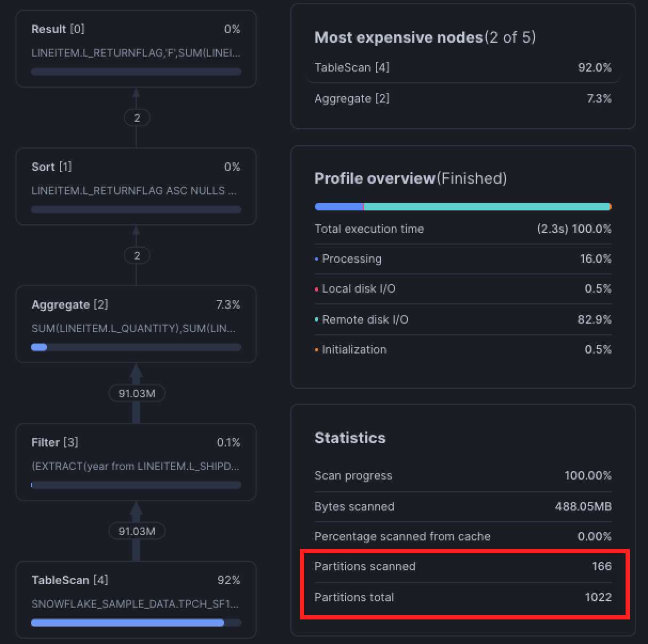This screenshot has height=644, width=648.
Task: Click the orange Initialization legend dot
Action: coord(317,350)
